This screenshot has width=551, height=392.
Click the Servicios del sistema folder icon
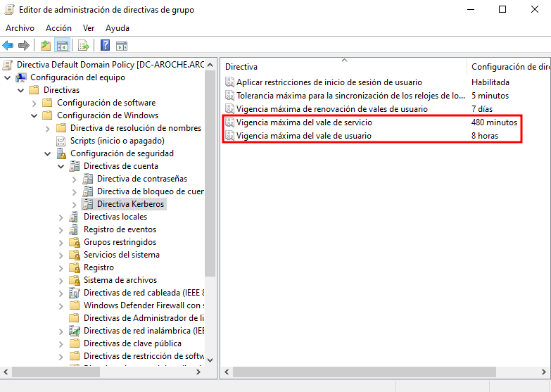point(75,255)
